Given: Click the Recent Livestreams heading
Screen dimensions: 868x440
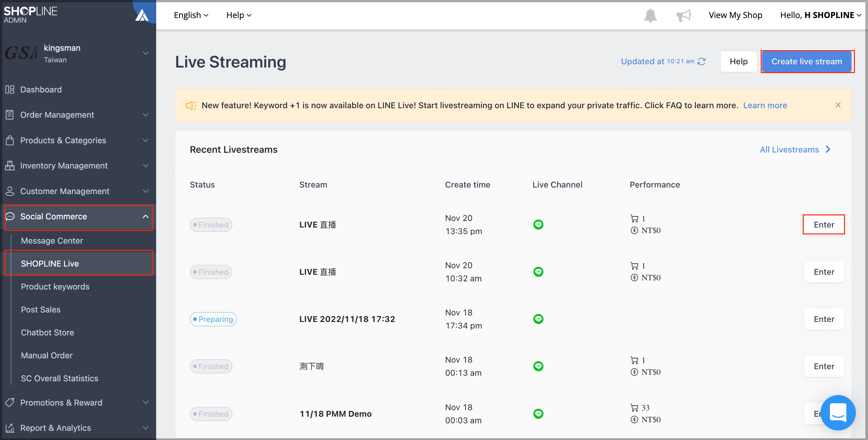Looking at the screenshot, I should [x=234, y=149].
